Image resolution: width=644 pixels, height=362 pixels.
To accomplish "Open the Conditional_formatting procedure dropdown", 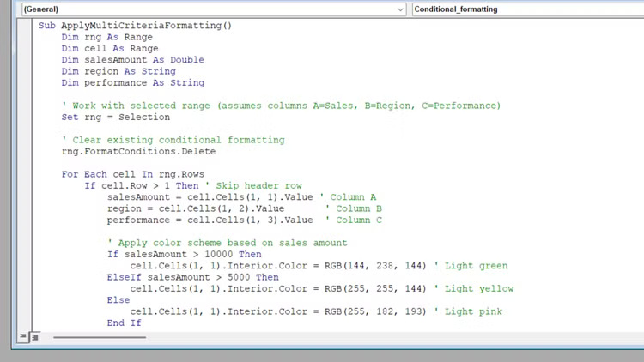I will click(528, 9).
